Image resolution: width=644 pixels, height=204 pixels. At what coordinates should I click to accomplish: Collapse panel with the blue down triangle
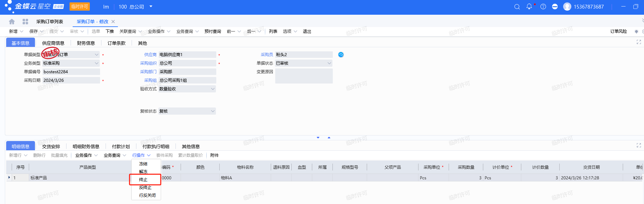click(318, 138)
